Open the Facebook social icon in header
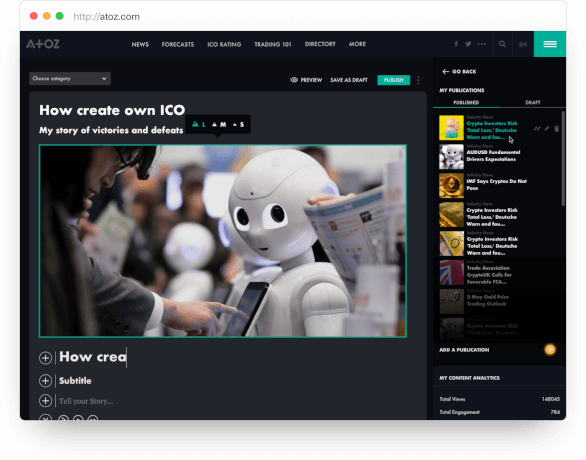The image size is (586, 460). click(456, 44)
